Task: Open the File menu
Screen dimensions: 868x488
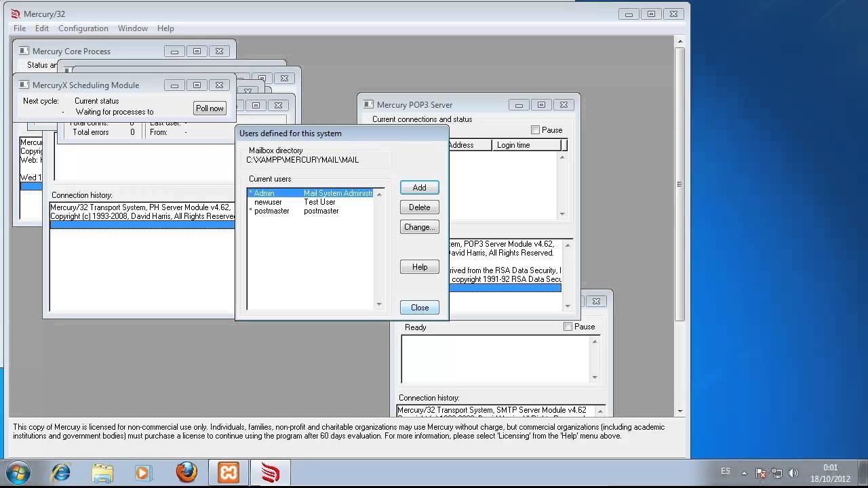Action: [20, 28]
